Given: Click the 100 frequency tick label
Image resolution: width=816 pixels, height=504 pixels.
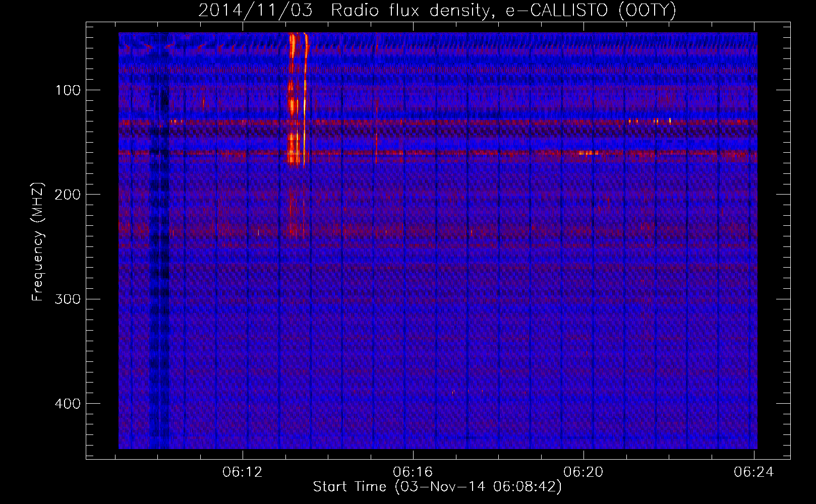Looking at the screenshot, I should 68,91.
